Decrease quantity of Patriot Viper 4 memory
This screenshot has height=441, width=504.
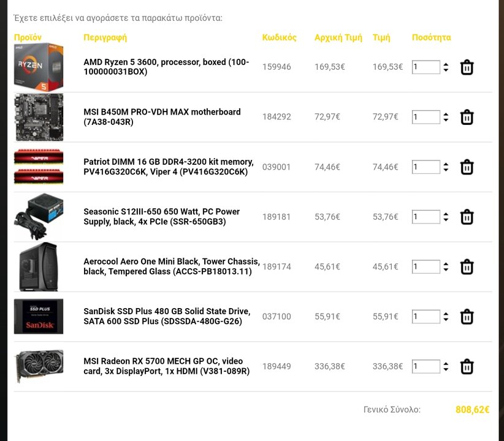(446, 170)
